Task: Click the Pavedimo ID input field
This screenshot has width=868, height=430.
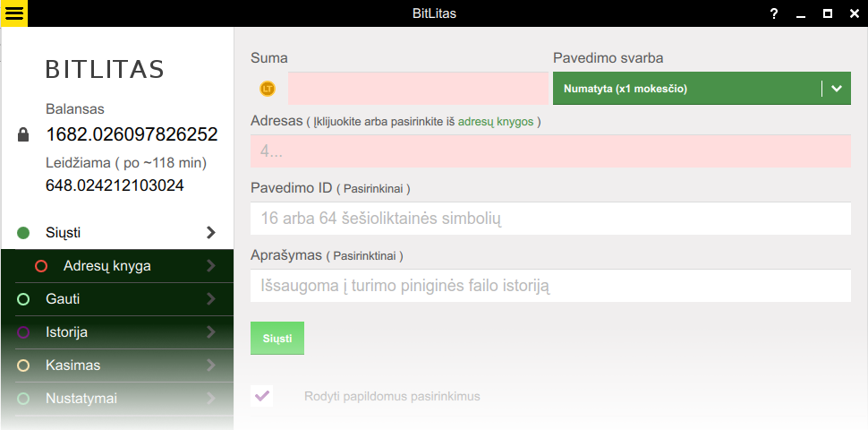Action: point(549,219)
